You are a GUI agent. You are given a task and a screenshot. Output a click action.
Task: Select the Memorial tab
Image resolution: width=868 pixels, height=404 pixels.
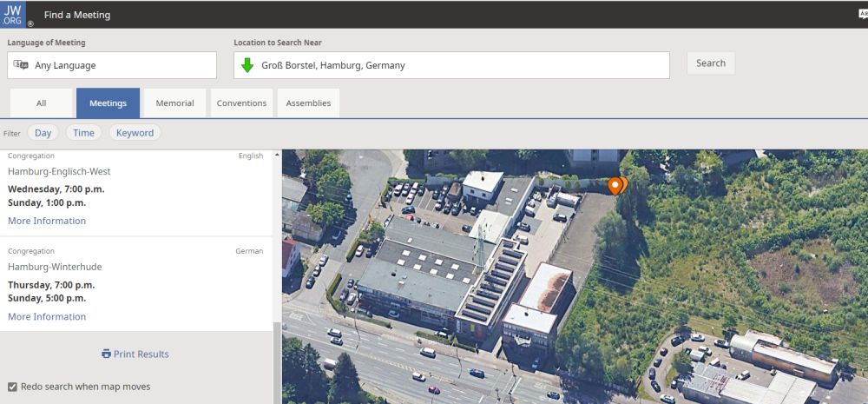pyautogui.click(x=174, y=103)
